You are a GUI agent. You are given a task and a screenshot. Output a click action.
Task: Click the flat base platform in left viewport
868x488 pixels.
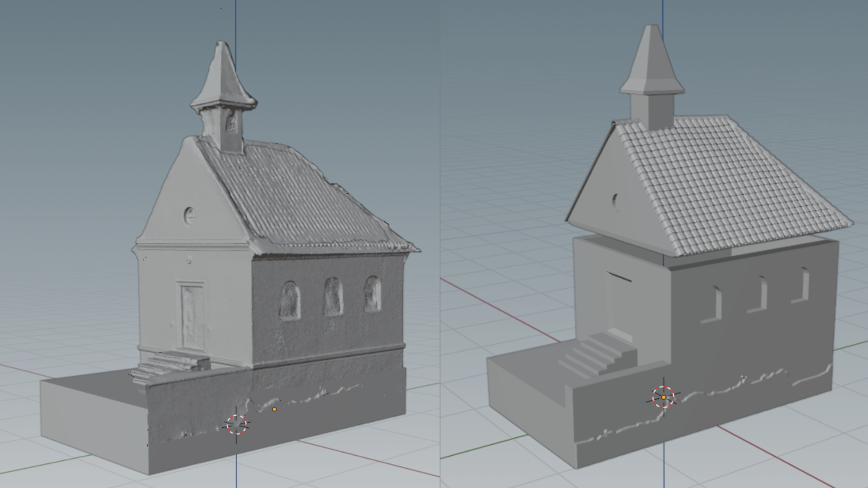coord(92,421)
